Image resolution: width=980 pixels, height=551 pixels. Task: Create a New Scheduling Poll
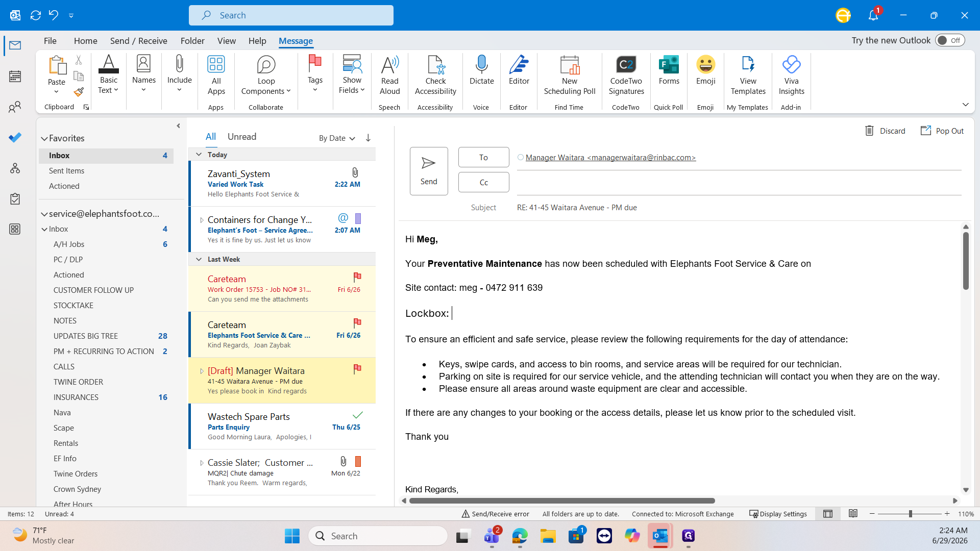click(x=570, y=76)
